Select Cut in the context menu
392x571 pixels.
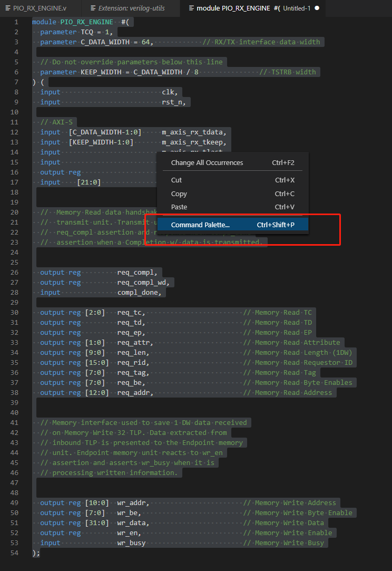tap(232, 180)
